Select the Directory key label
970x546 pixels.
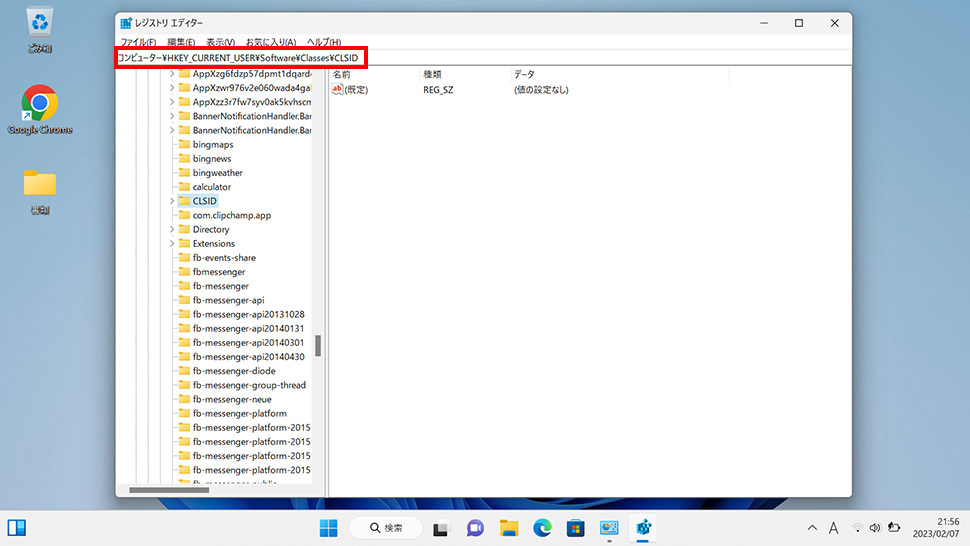point(211,229)
